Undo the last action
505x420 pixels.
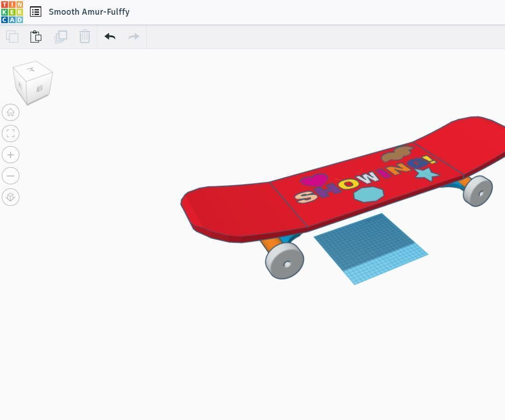(110, 36)
